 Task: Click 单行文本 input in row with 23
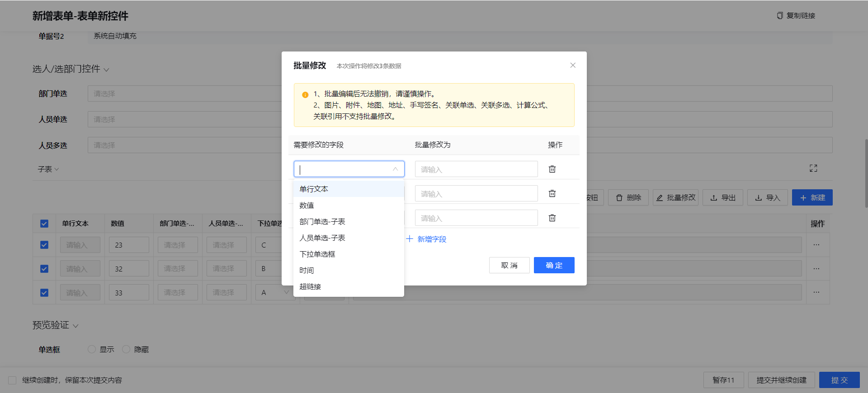[x=80, y=245]
